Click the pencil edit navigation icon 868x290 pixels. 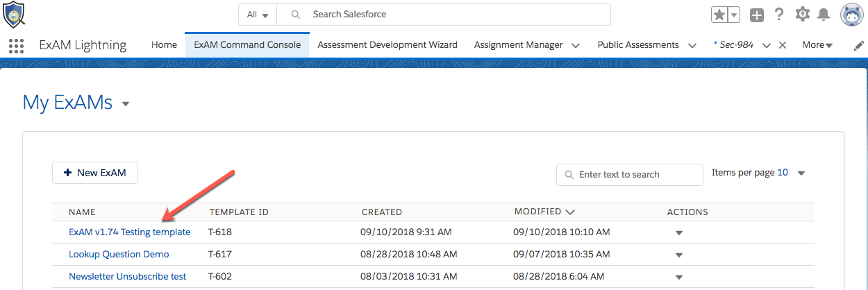tap(858, 45)
